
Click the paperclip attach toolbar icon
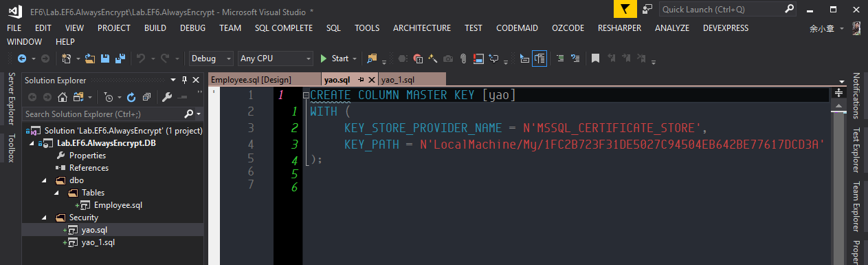point(463,59)
